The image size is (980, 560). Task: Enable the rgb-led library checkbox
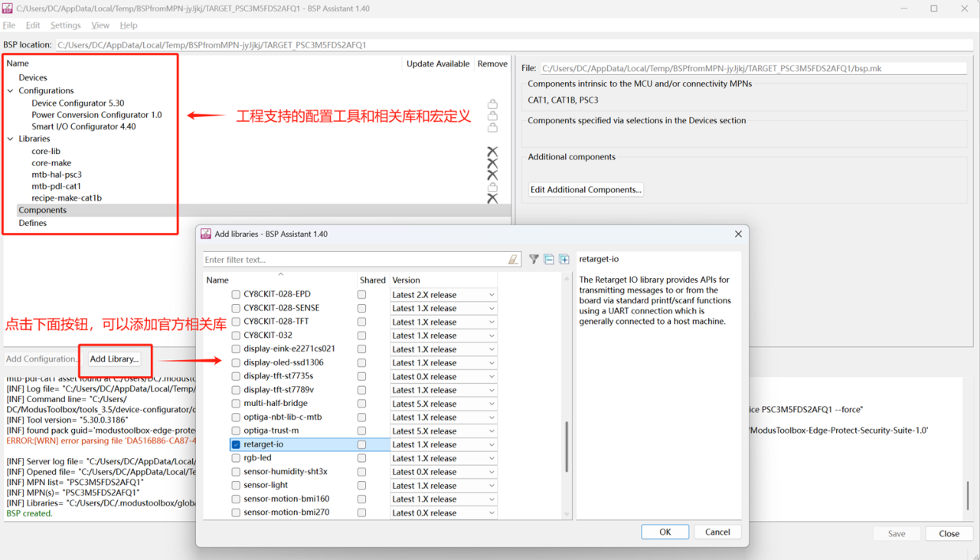coord(236,458)
